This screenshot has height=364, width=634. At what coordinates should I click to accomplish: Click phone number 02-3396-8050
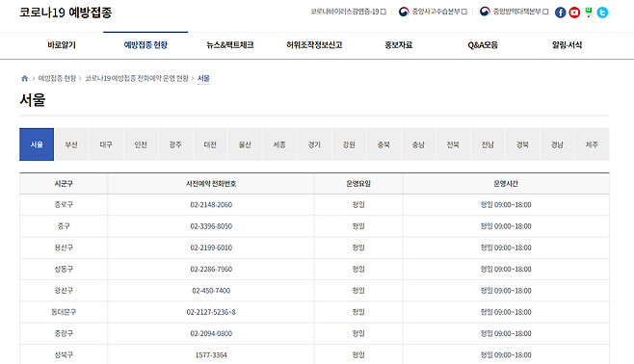coord(211,226)
